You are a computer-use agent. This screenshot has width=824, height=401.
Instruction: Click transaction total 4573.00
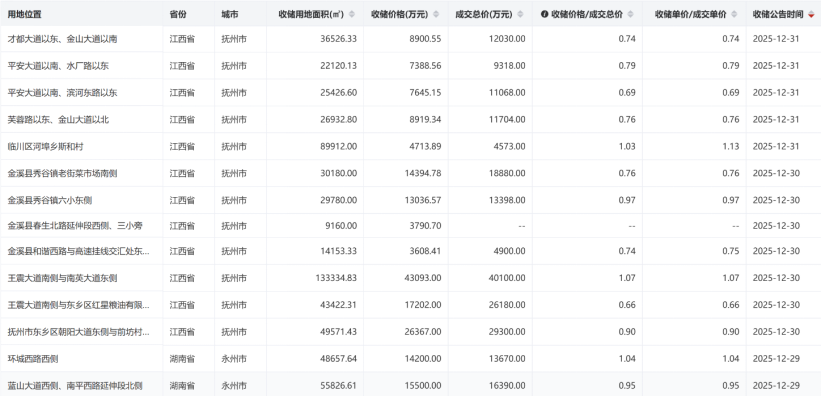(x=509, y=146)
